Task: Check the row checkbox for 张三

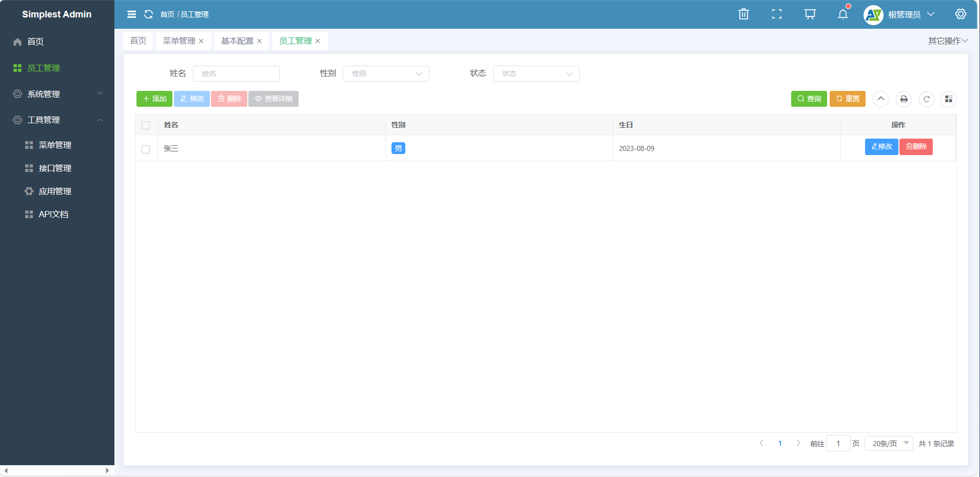Action: (x=146, y=149)
